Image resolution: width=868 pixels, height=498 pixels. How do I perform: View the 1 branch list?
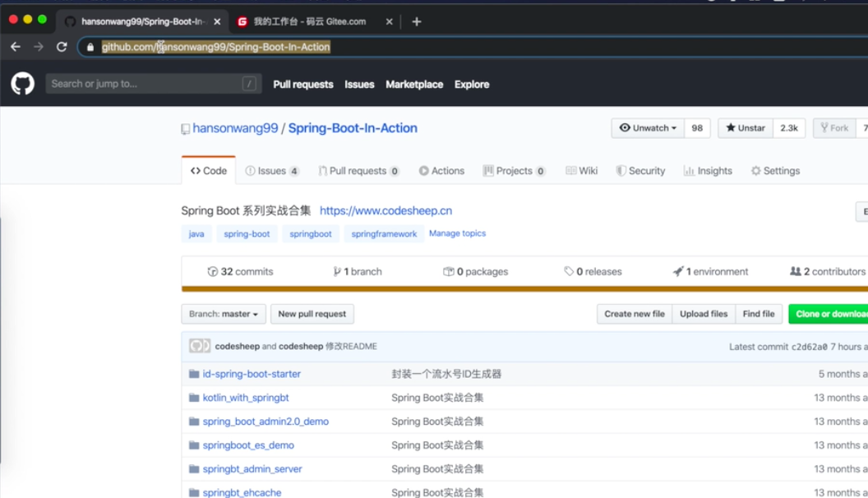357,272
